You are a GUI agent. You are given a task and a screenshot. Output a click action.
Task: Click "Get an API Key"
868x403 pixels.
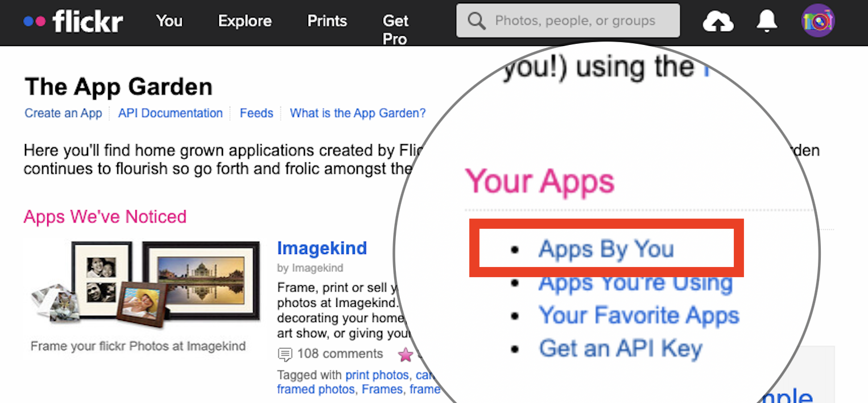[x=620, y=349]
